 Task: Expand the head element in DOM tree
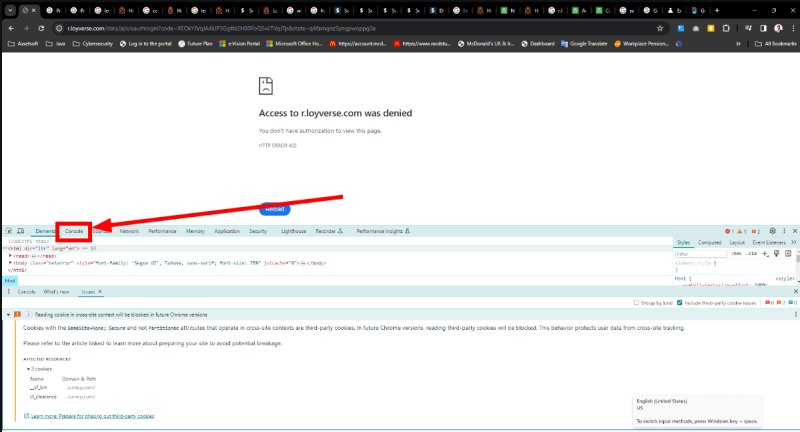(10, 255)
